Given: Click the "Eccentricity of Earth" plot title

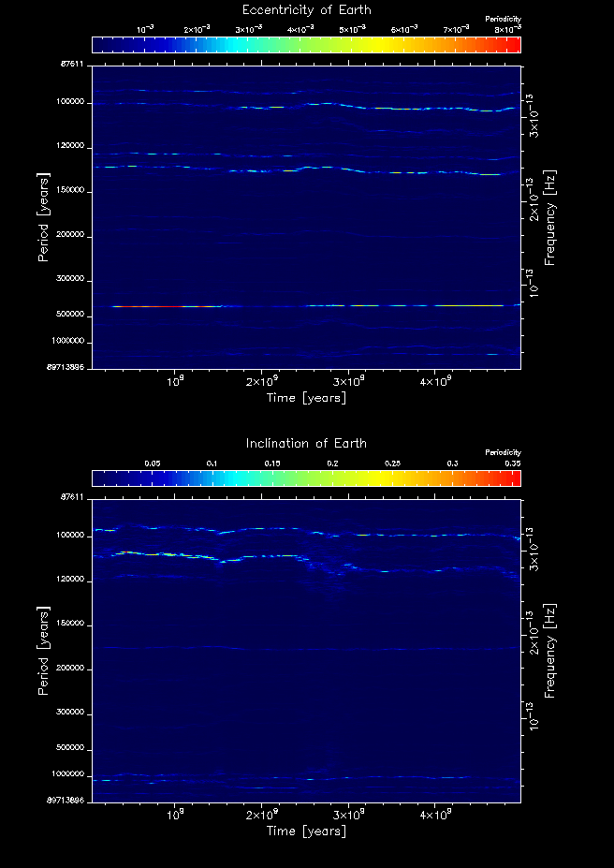Looking at the screenshot, I should (x=306, y=10).
